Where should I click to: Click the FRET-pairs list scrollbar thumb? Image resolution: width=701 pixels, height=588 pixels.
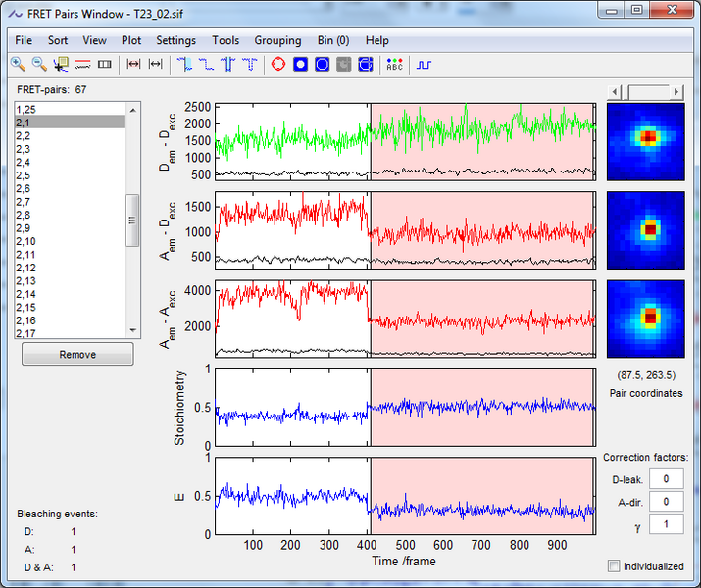132,220
